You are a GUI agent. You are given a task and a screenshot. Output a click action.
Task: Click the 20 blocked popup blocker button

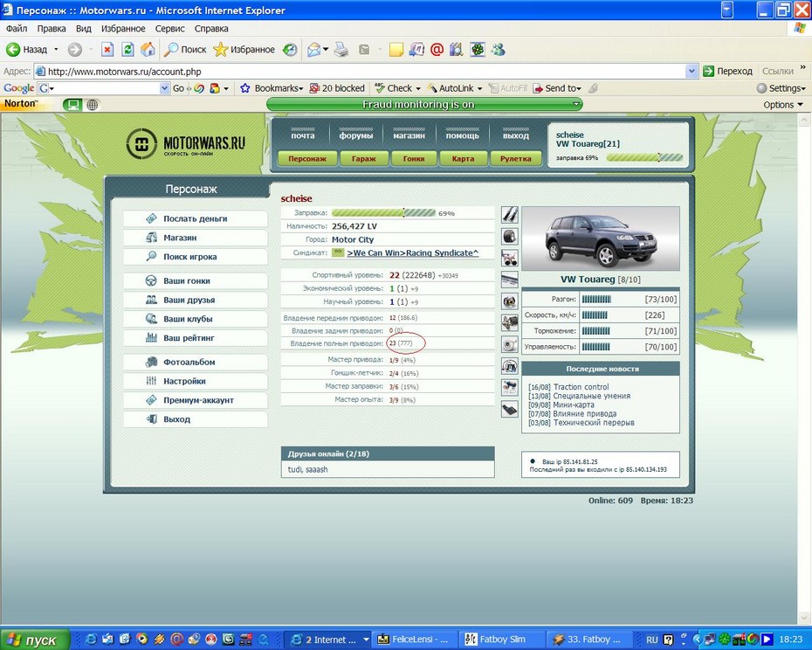point(337,88)
